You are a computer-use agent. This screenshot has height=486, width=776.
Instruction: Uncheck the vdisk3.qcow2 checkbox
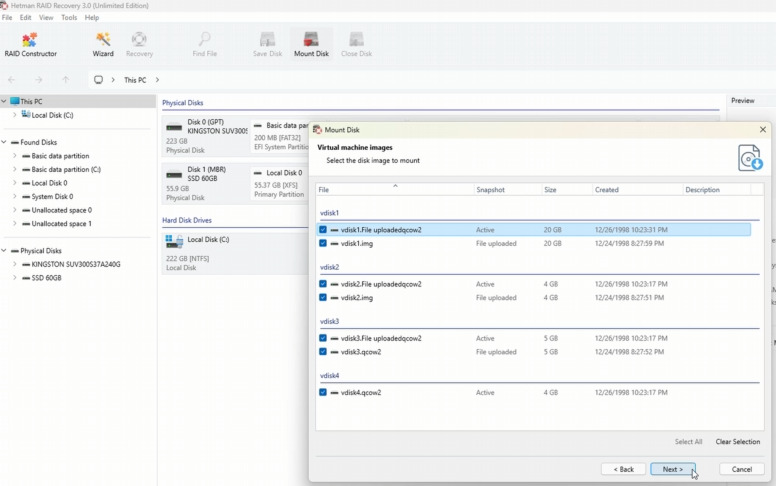[323, 352]
